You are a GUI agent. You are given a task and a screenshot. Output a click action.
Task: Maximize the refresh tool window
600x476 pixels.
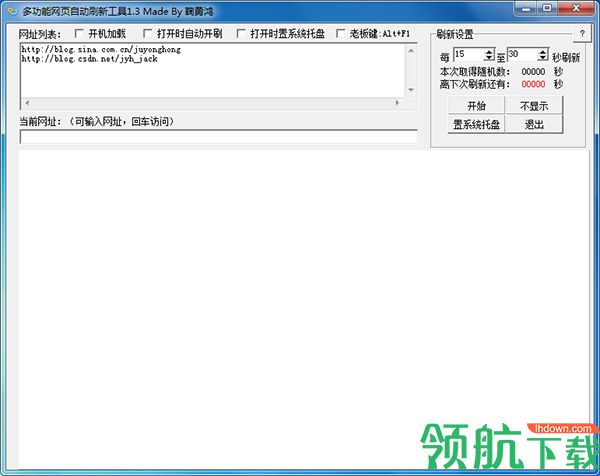pyautogui.click(x=548, y=8)
